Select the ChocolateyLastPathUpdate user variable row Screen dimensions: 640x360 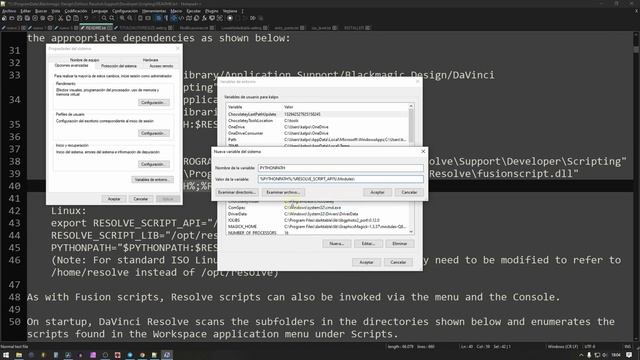tap(317, 114)
